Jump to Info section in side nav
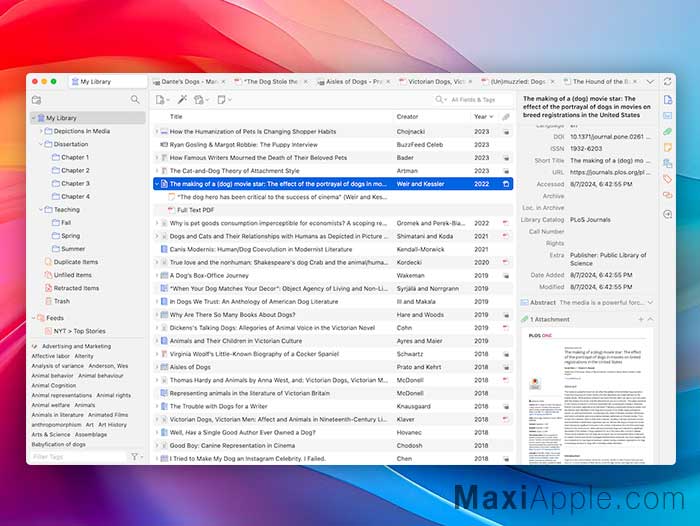The width and height of the screenshot is (700, 526). pos(667,100)
